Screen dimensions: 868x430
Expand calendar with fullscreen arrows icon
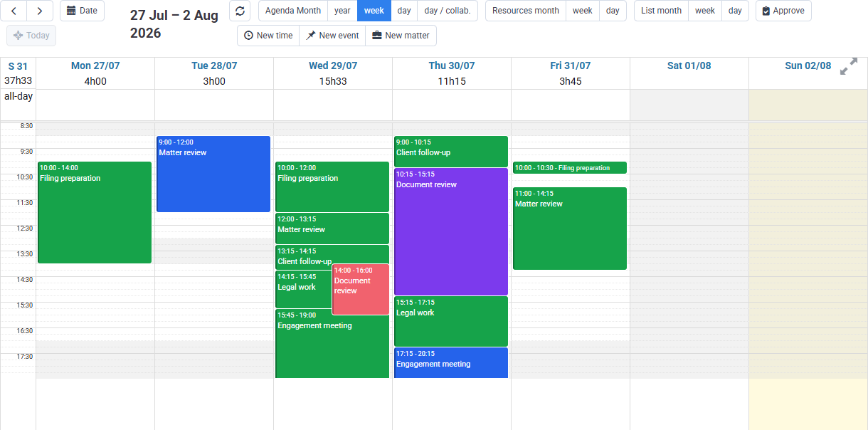click(849, 66)
